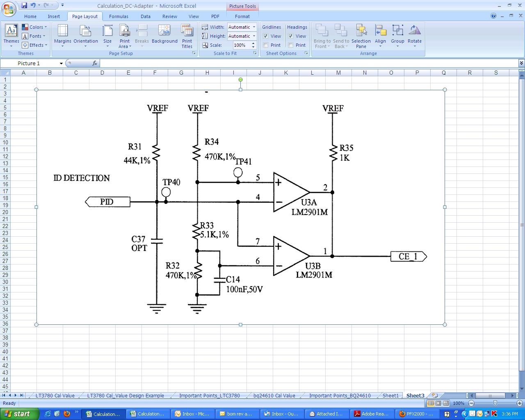Bring the picture to front
Screen dimensions: 525x420
(x=322, y=36)
